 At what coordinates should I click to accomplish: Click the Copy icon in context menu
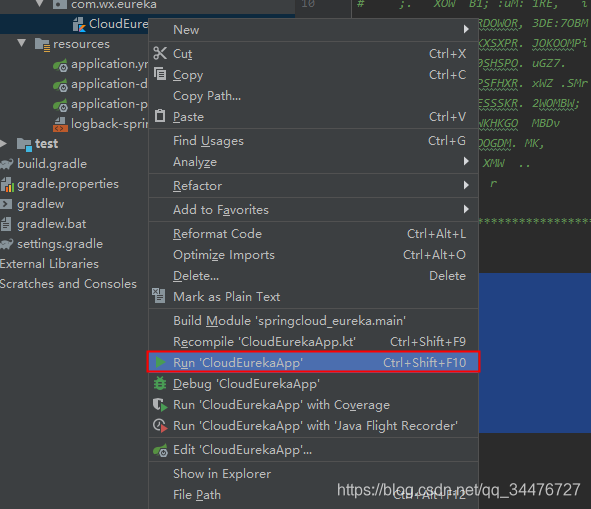160,74
